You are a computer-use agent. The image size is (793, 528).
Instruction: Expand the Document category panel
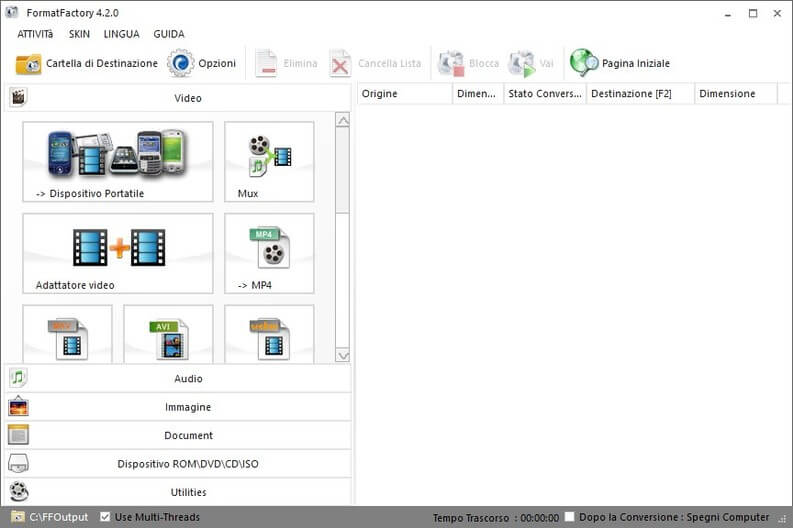pos(178,435)
